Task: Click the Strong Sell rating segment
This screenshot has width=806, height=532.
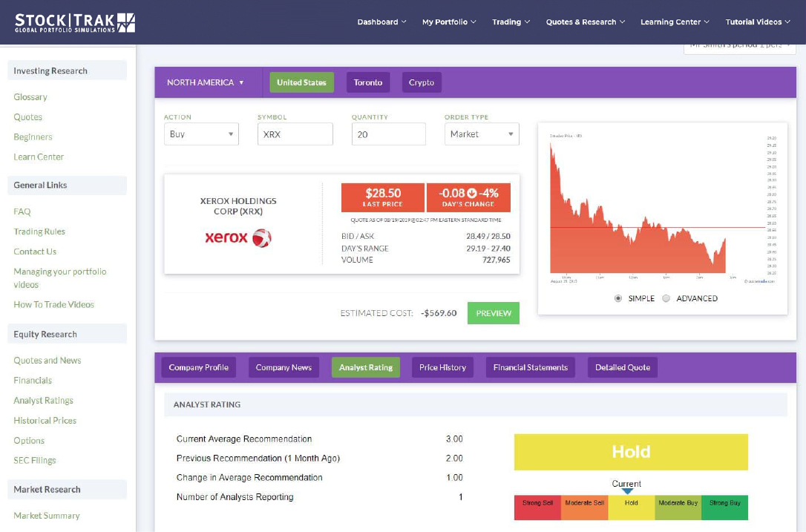Action: pyautogui.click(x=537, y=508)
